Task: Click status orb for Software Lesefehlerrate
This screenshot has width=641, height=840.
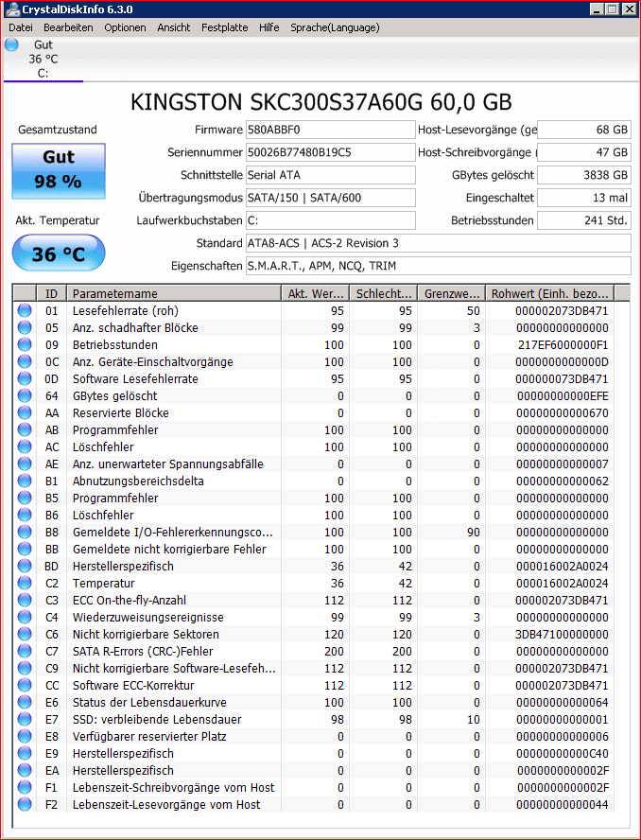Action: pyautogui.click(x=24, y=378)
